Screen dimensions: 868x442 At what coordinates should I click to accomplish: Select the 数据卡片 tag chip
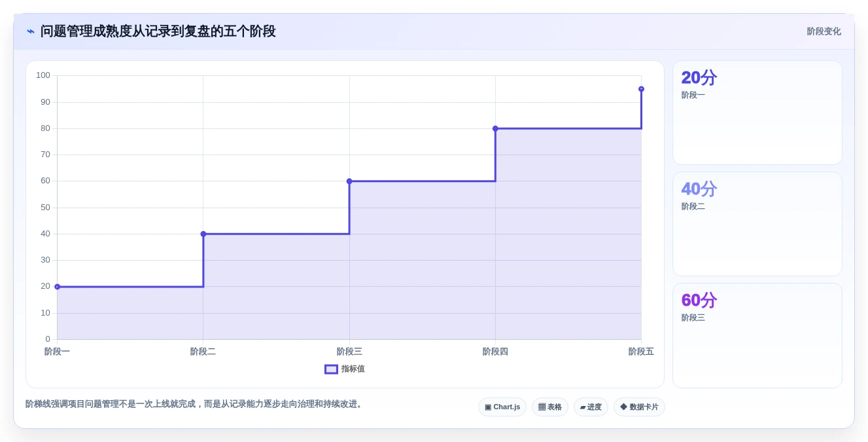pos(639,407)
